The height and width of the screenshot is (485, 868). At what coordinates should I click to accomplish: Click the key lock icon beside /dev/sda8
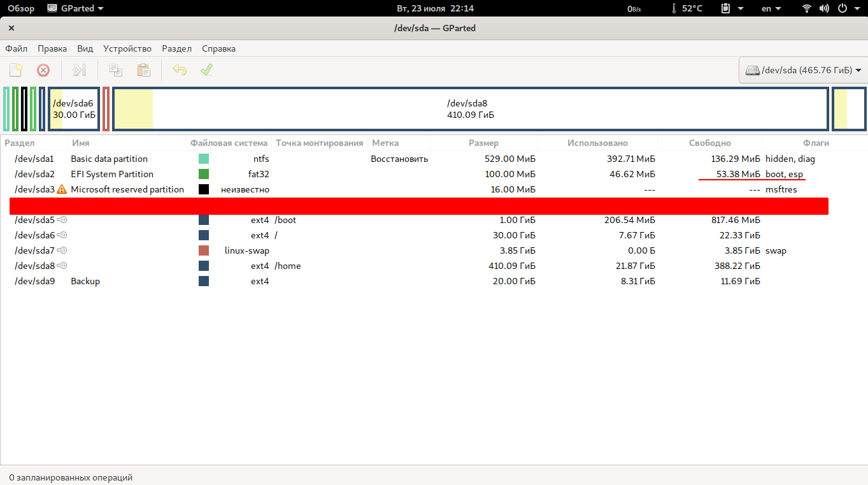pyautogui.click(x=62, y=266)
